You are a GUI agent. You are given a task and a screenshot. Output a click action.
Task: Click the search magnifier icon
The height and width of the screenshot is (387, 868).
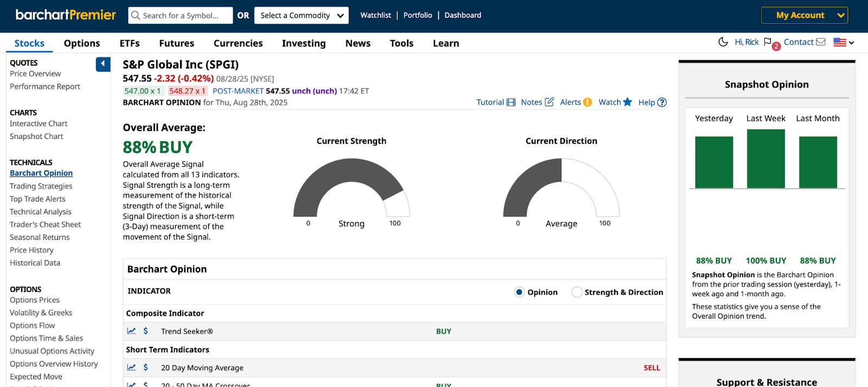[135, 15]
